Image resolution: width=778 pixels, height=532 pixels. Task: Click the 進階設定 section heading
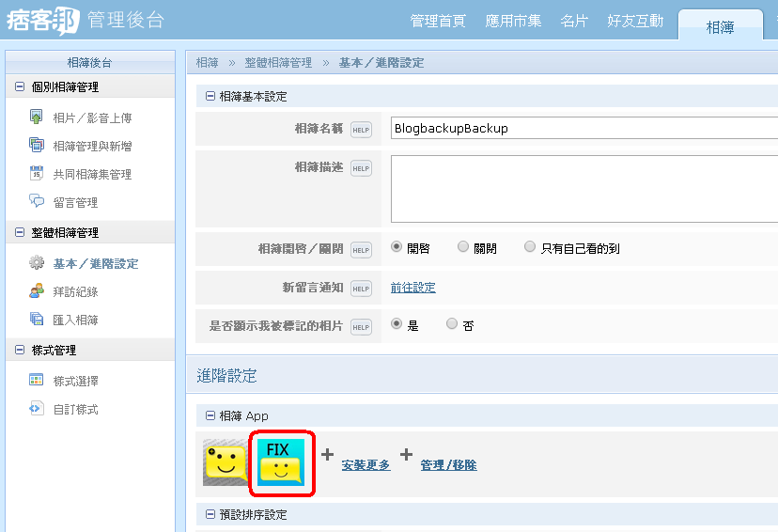click(x=226, y=376)
